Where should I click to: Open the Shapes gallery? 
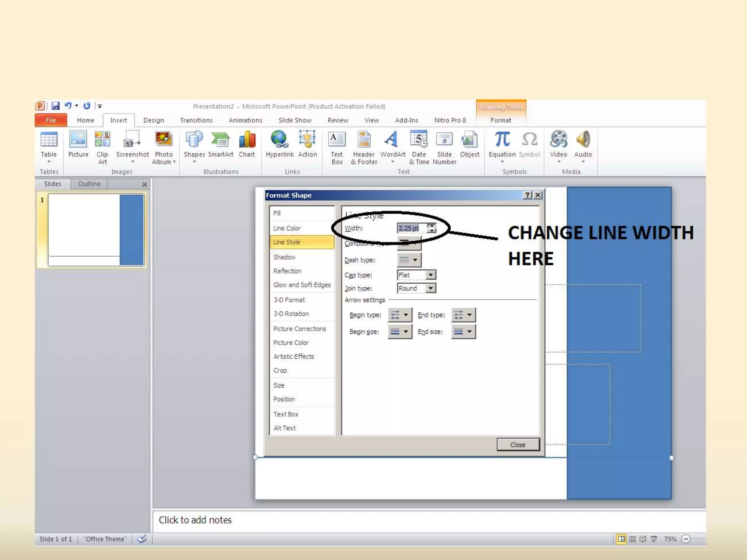click(x=194, y=146)
